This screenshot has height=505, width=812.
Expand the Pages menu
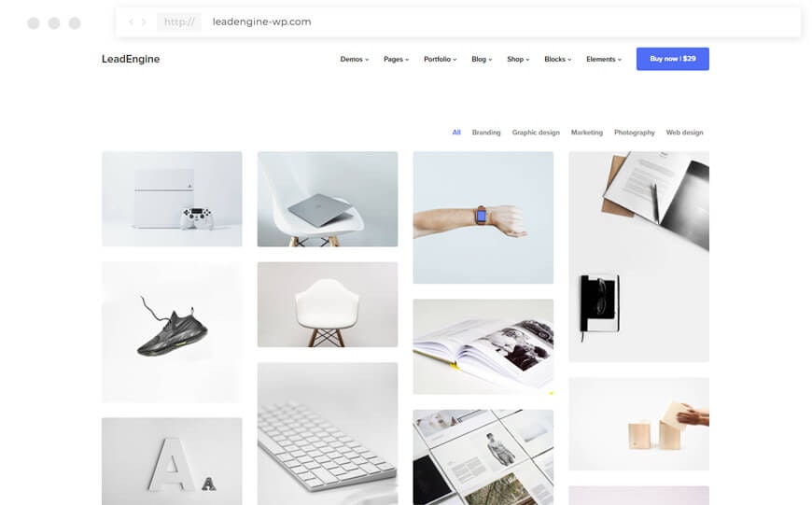click(x=396, y=59)
